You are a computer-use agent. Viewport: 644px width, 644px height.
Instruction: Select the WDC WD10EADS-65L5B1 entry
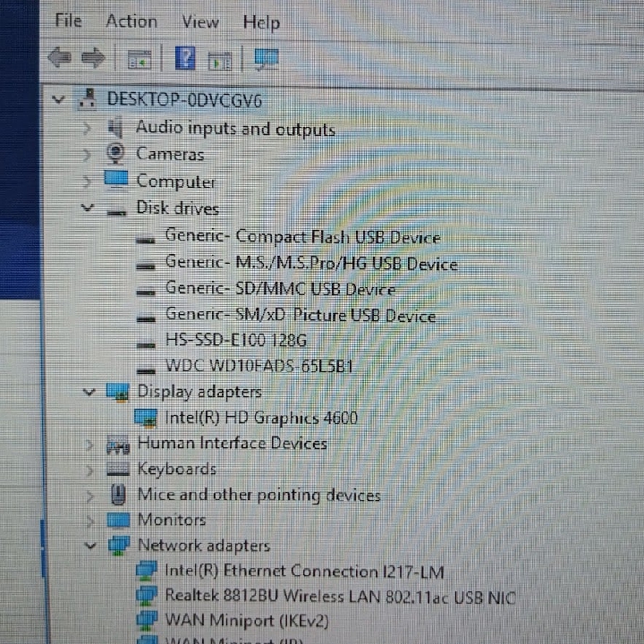(259, 366)
